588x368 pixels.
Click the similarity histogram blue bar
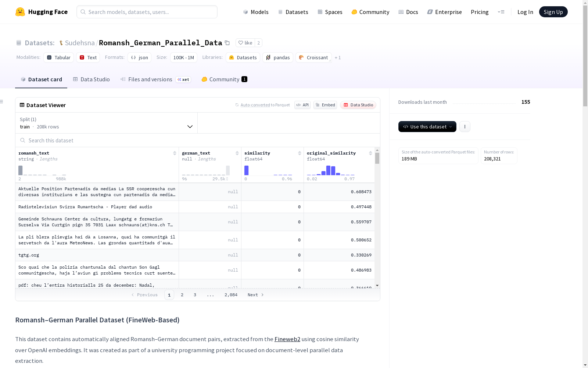click(246, 170)
